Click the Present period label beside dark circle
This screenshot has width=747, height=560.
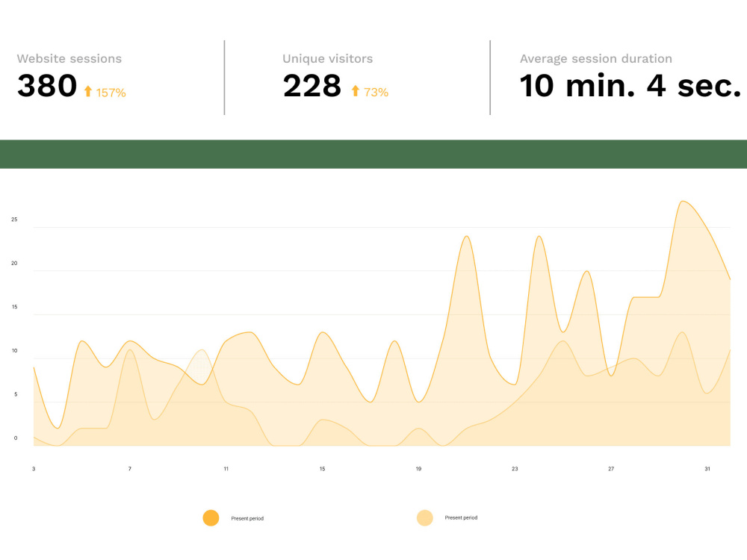(247, 519)
